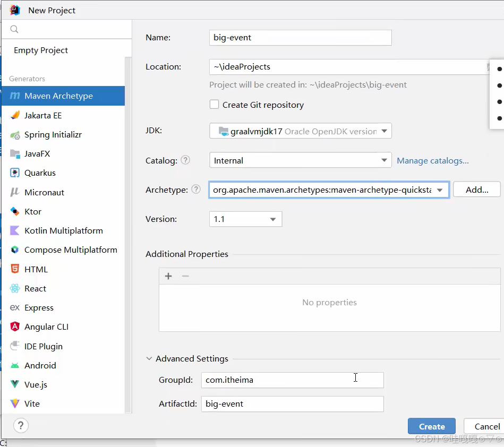The width and height of the screenshot is (504, 447).
Task: Open help via bottom-left question mark
Action: (21, 426)
